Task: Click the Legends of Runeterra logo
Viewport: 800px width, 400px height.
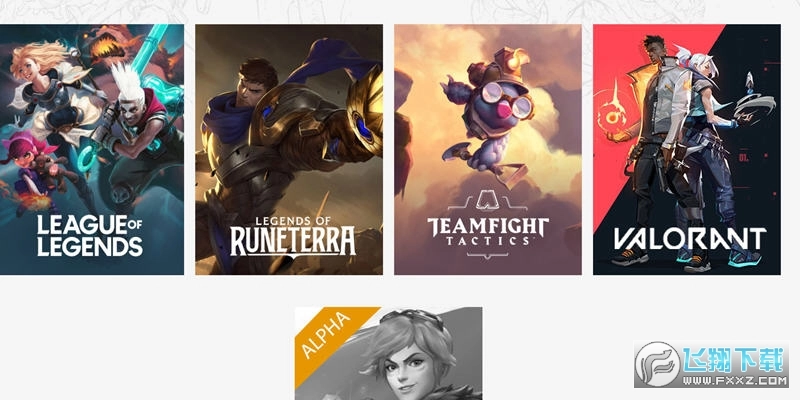Action: click(x=293, y=237)
